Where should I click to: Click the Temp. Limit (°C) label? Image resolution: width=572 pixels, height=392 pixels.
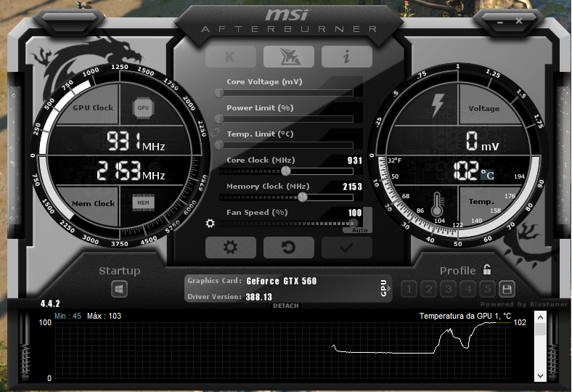(260, 134)
